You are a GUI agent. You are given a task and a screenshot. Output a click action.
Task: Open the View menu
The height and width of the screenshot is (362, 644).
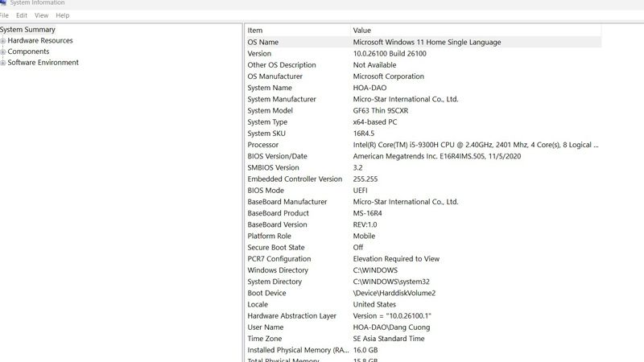(41, 15)
